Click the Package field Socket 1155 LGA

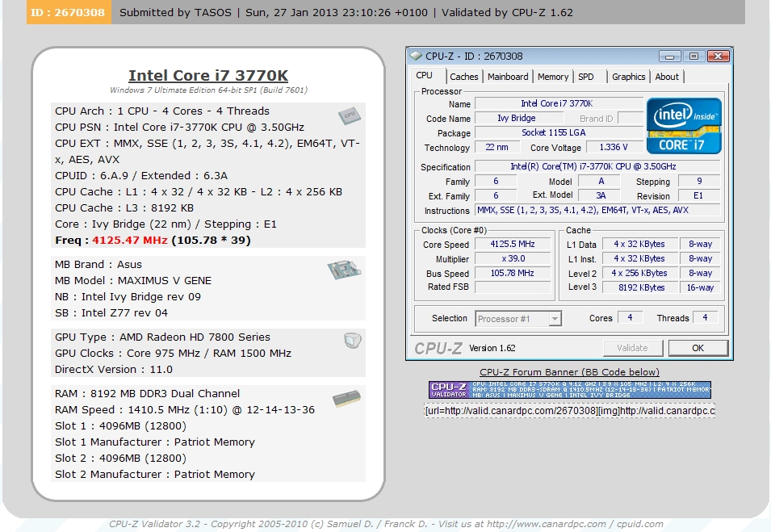coord(559,132)
